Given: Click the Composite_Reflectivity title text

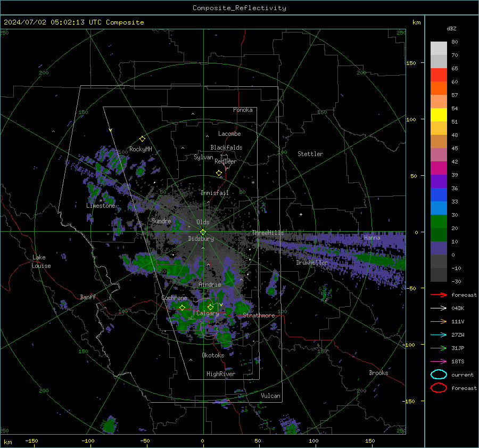Looking at the screenshot, I should [x=240, y=8].
